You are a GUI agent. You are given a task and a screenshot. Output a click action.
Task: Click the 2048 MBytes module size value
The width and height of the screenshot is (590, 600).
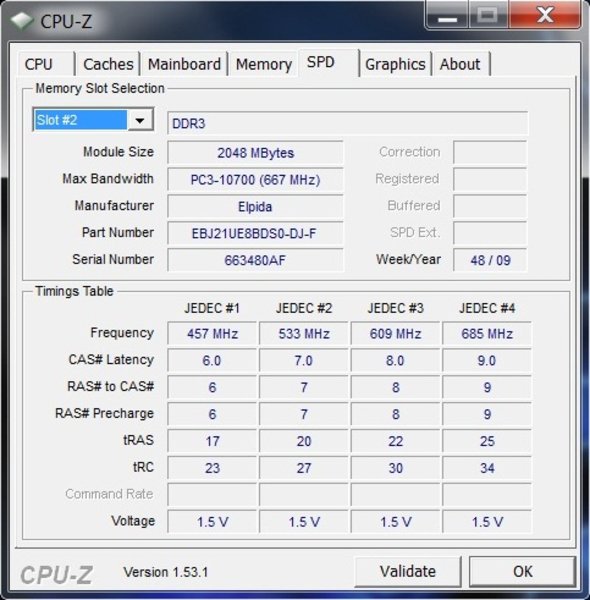click(x=255, y=153)
